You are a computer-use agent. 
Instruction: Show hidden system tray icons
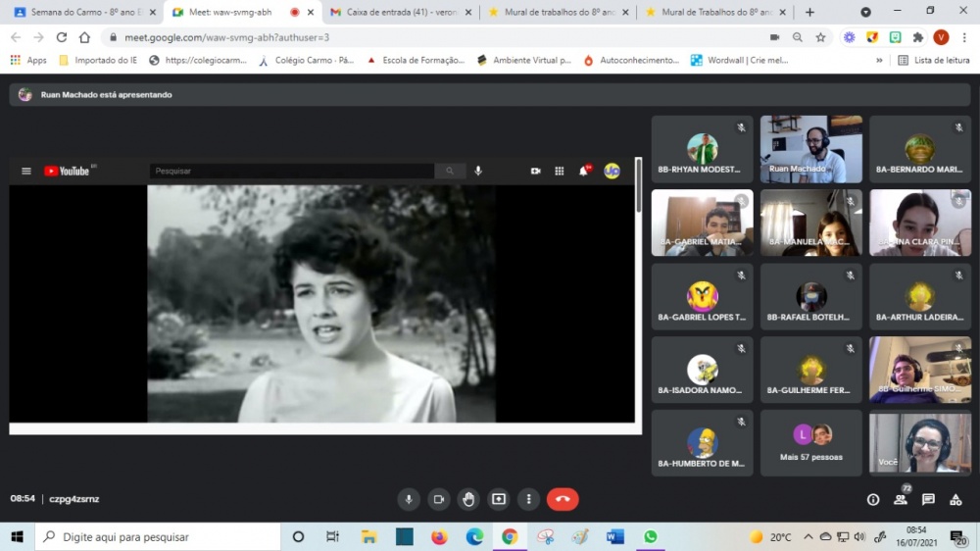click(x=808, y=536)
